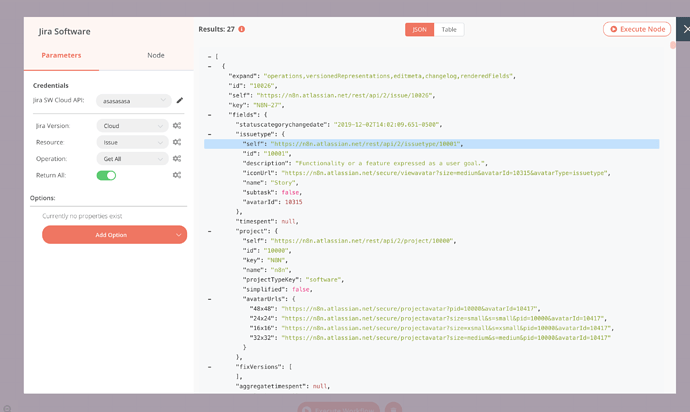Switch results view to Table
The image size is (690, 412).
tap(449, 30)
